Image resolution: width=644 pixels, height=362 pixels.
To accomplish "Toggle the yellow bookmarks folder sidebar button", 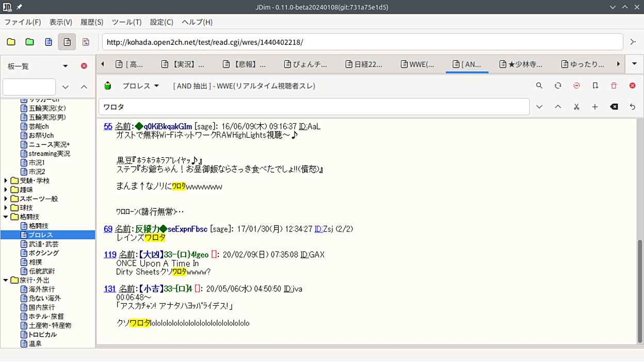I will point(11,42).
